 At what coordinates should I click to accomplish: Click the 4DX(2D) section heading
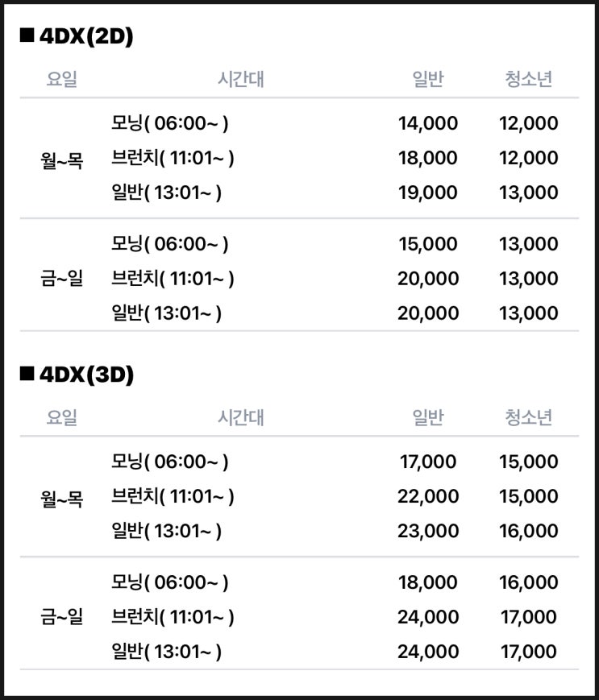click(86, 36)
